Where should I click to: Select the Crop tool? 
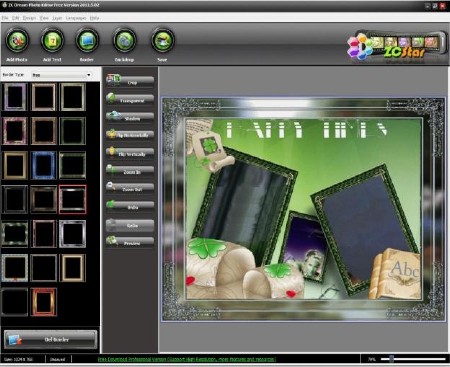[x=130, y=81]
